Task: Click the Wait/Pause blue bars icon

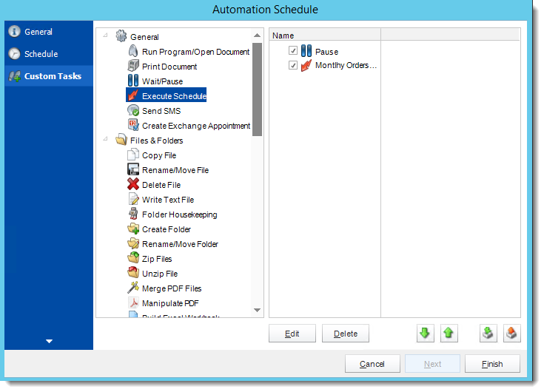Action: tap(133, 81)
